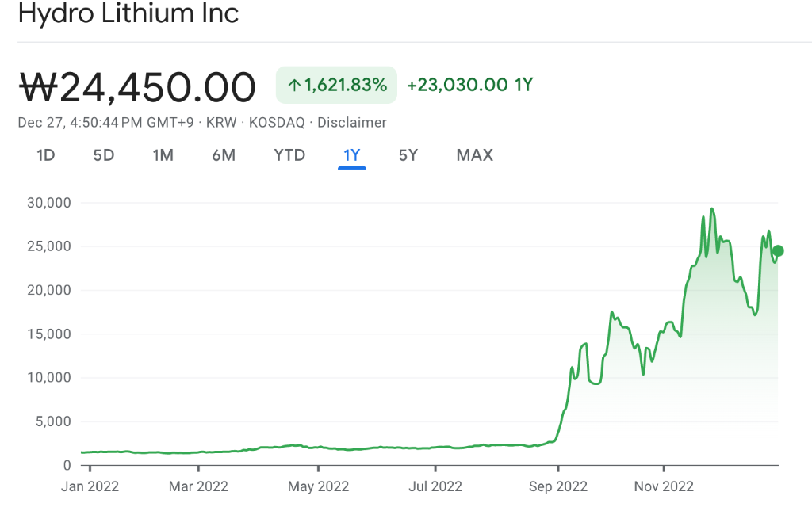812x511 pixels.
Task: Click the 15,000 y-axis label
Action: pos(49,334)
